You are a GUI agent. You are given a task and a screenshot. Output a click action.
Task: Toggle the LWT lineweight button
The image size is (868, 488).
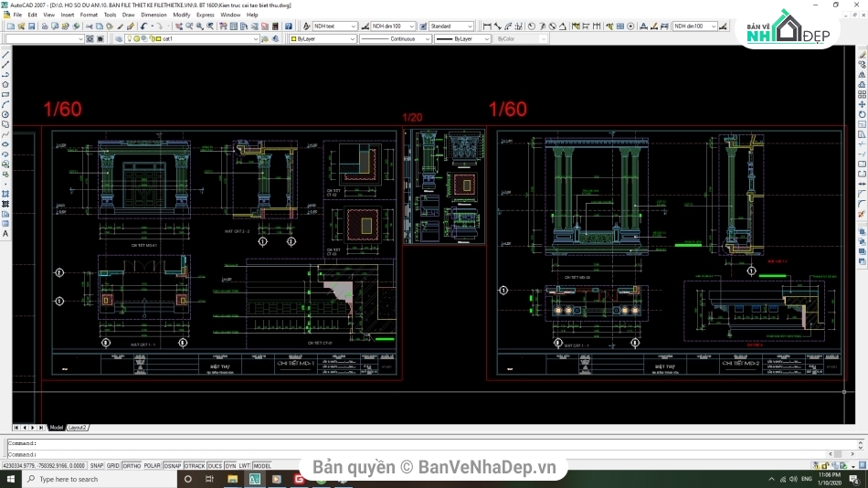[243, 465]
